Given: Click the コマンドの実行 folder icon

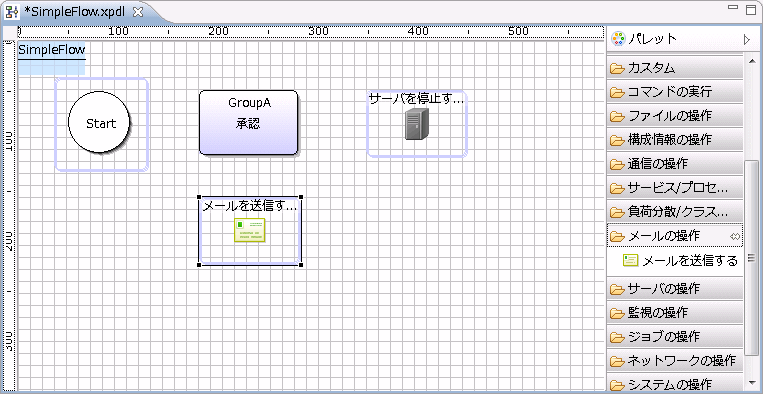Looking at the screenshot, I should tap(617, 92).
